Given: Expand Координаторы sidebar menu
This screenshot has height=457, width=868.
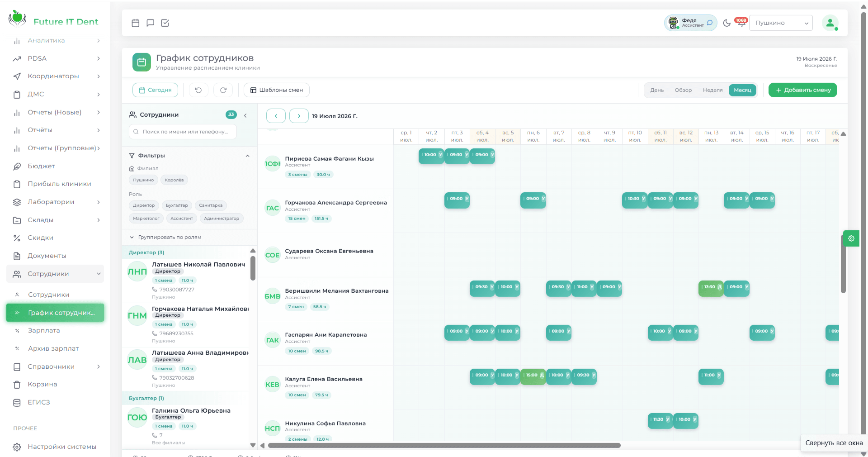Looking at the screenshot, I should click(55, 76).
